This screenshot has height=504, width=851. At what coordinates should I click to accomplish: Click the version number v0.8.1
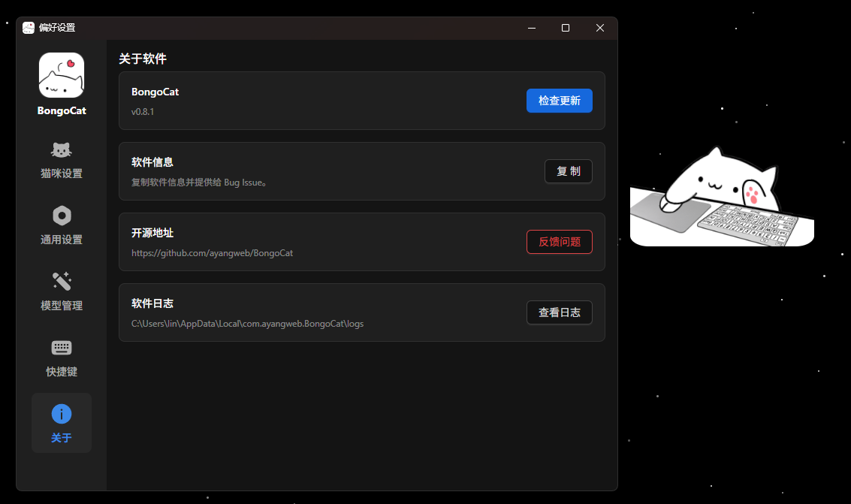(143, 112)
